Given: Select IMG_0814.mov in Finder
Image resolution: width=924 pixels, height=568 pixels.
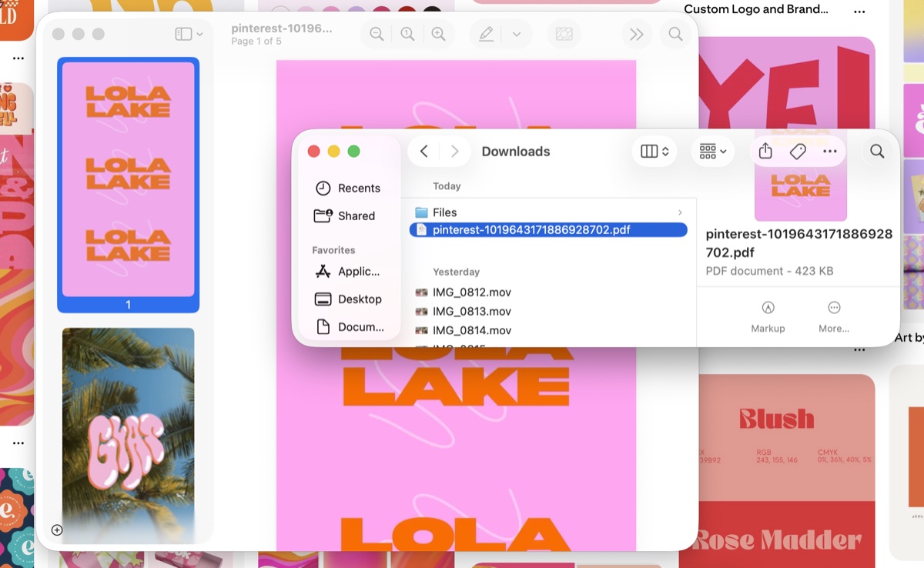Looking at the screenshot, I should point(548,330).
